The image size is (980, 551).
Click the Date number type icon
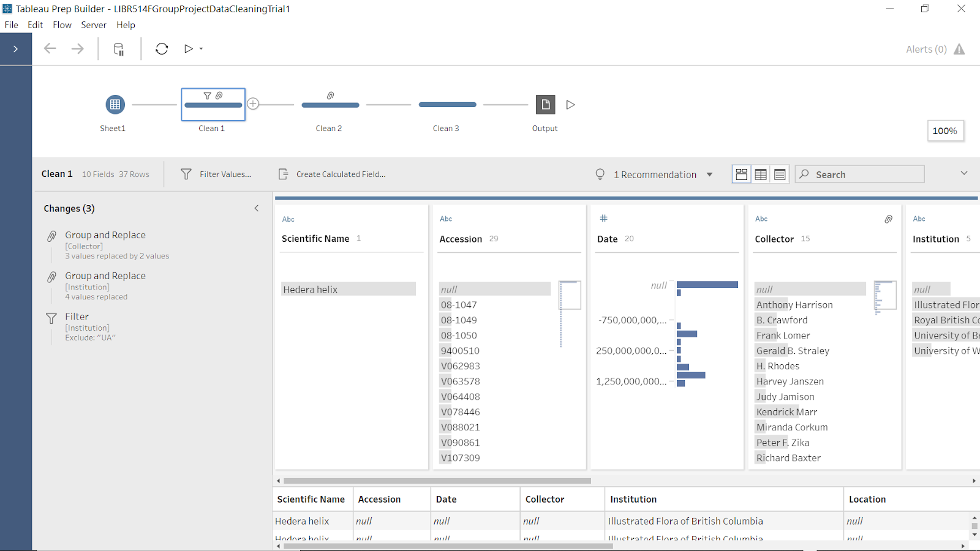pos(603,219)
